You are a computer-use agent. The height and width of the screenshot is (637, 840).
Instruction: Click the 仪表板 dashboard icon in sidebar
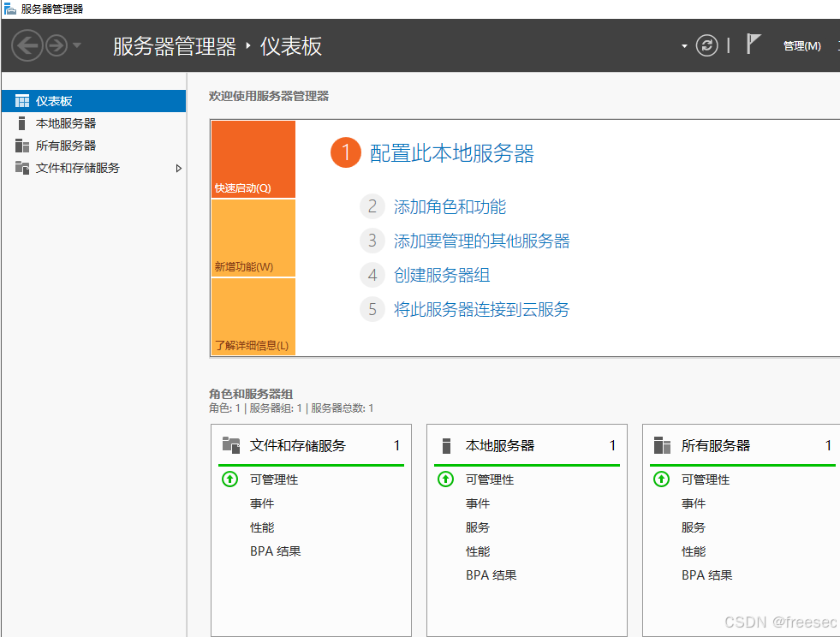point(22,101)
